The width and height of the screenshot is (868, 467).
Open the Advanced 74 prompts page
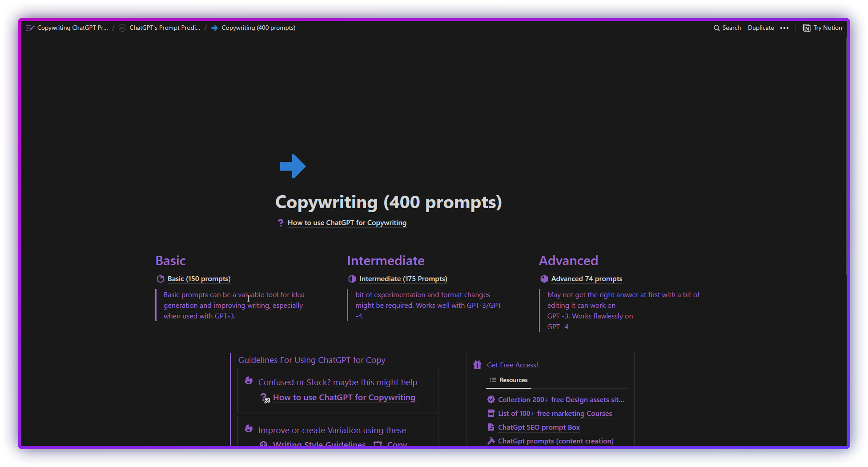click(587, 279)
